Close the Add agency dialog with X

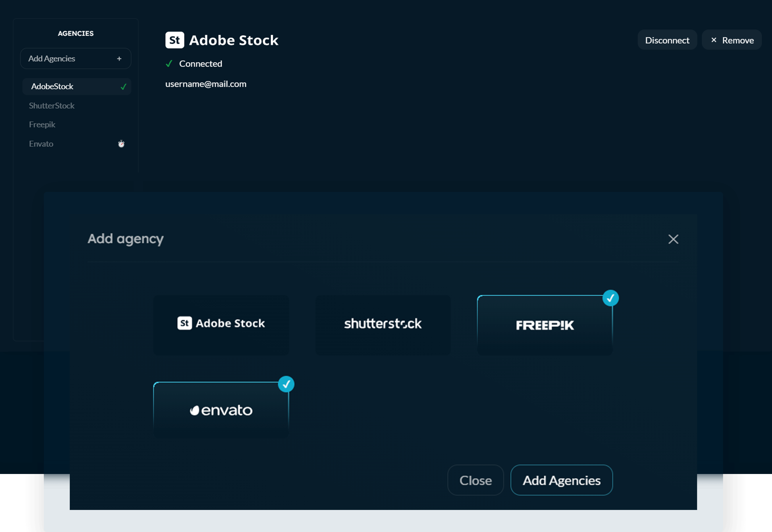point(673,239)
